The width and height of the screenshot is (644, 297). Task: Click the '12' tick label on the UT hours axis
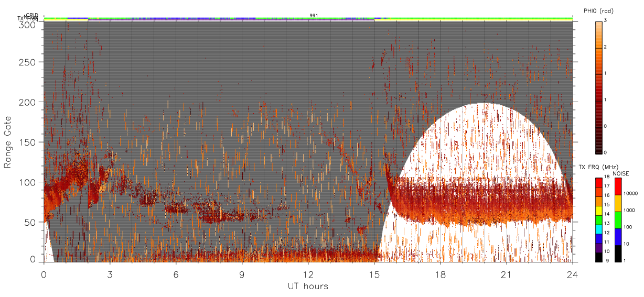[308, 274]
